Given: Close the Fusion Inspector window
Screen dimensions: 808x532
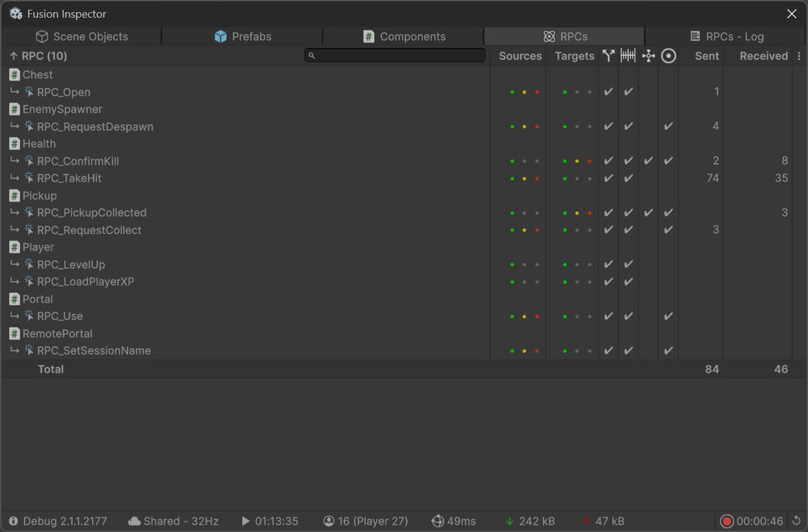Looking at the screenshot, I should click(x=792, y=14).
